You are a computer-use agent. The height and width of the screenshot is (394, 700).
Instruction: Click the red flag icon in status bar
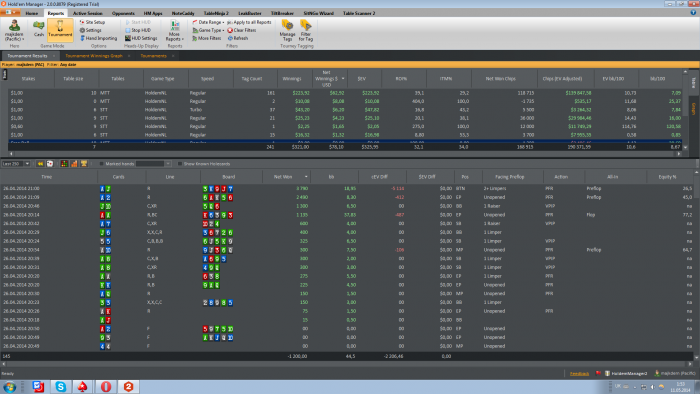coord(598,373)
